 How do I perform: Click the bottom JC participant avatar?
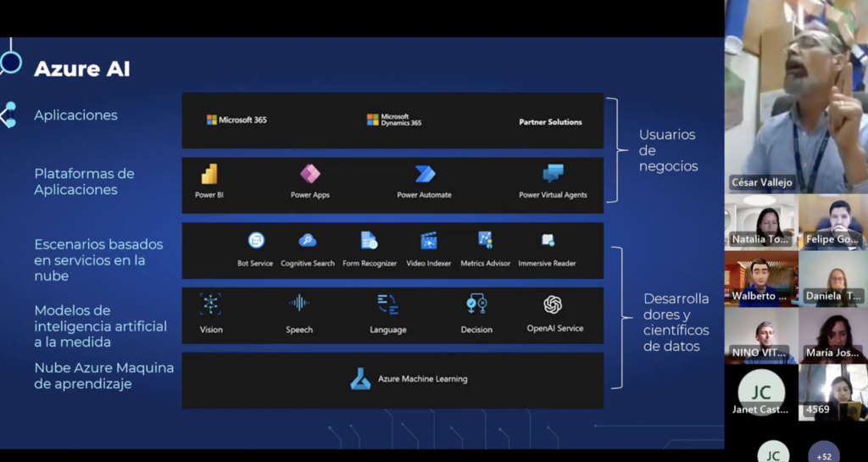pos(773,451)
